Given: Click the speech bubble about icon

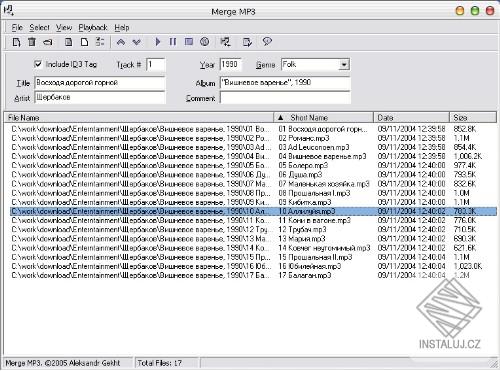Looking at the screenshot, I should [267, 42].
